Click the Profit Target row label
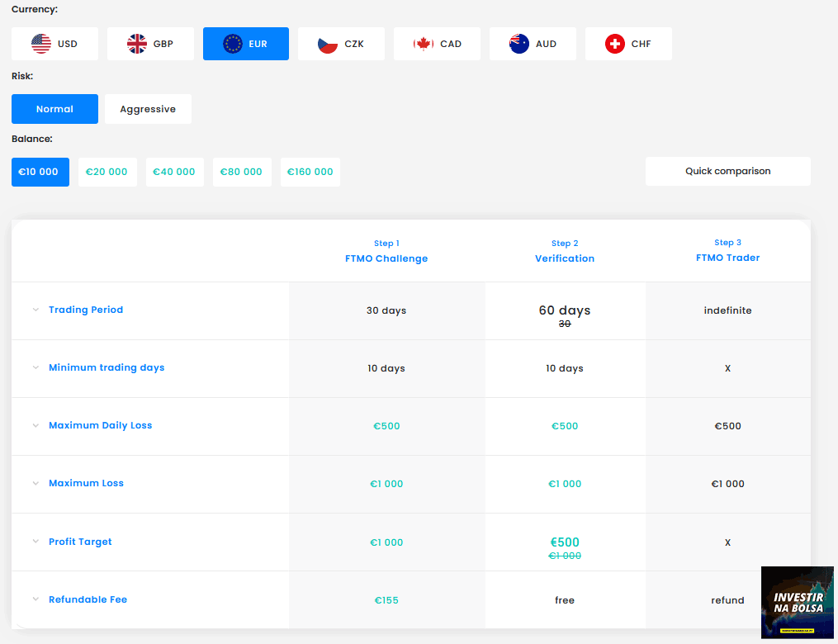This screenshot has height=644, width=838. [80, 542]
